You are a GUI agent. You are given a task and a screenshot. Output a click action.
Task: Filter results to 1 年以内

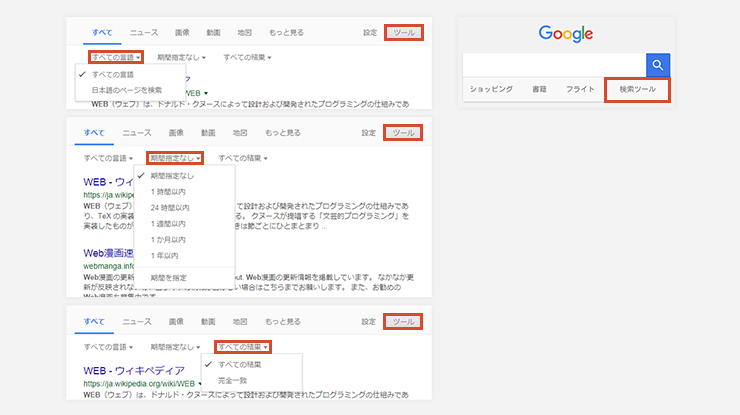[164, 256]
